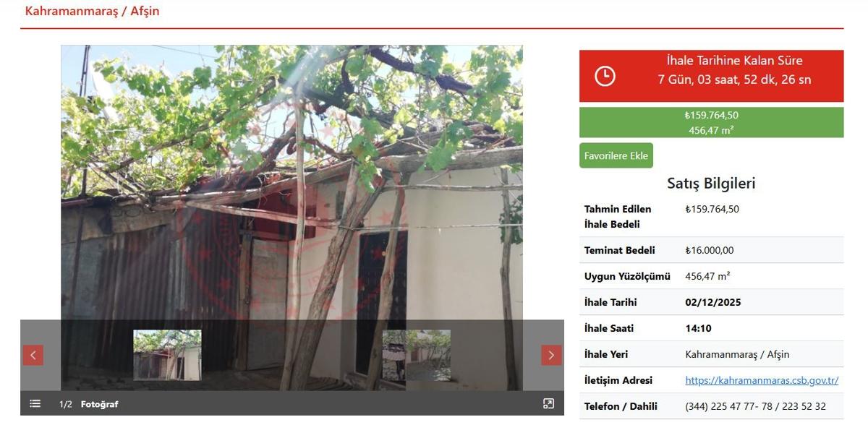Add listing with Favorilere Ekle button
The width and height of the screenshot is (868, 425).
616,155
